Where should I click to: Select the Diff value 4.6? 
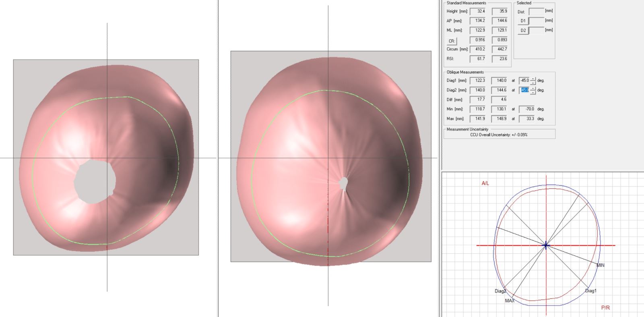click(x=500, y=99)
